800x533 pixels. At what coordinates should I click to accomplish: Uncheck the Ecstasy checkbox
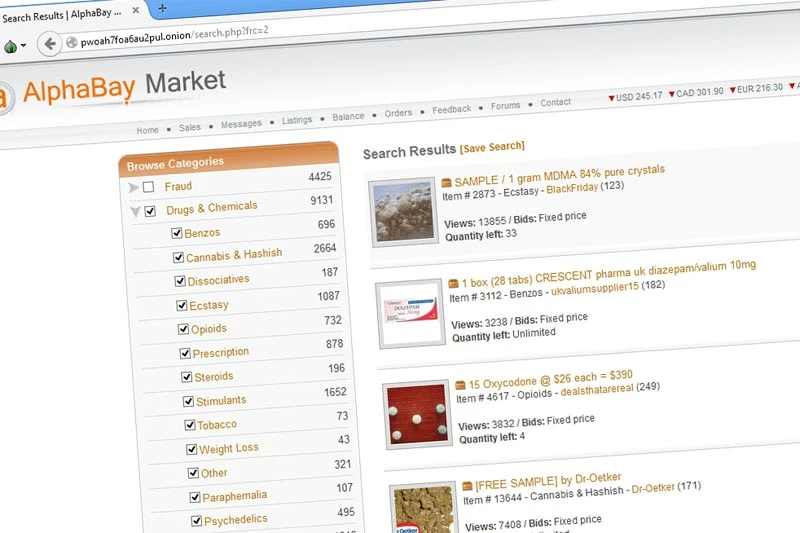182,305
